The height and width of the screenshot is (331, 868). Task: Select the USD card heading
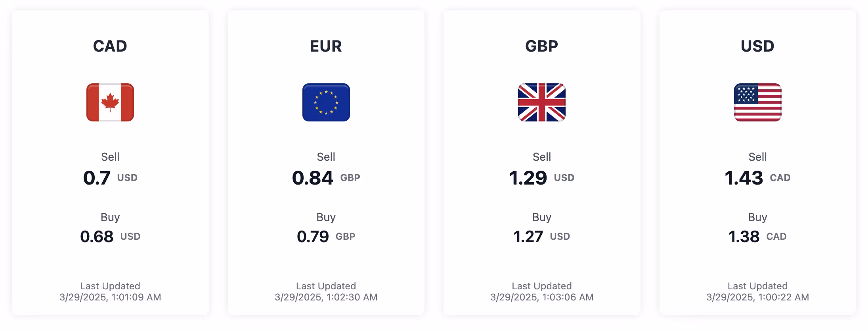pos(757,46)
